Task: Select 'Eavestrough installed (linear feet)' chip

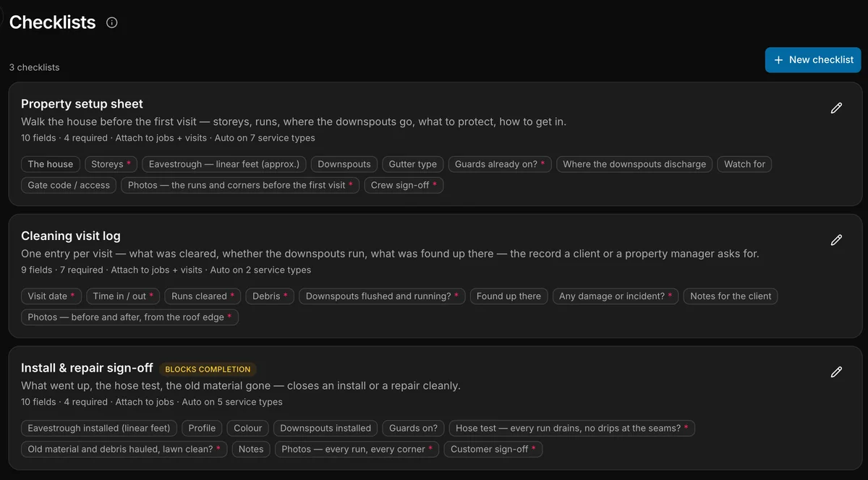Action: [x=99, y=428]
